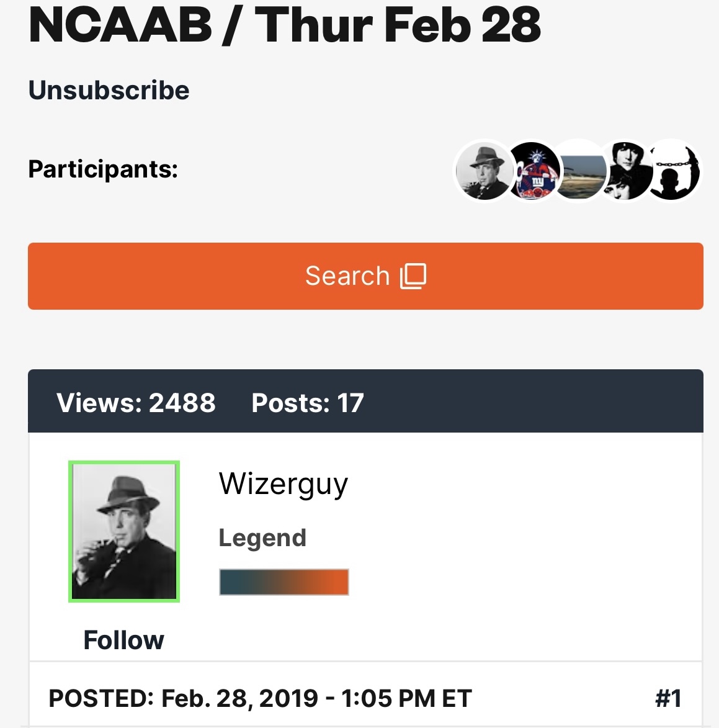Click the Participants: label
The height and width of the screenshot is (728, 719).
pos(103,169)
